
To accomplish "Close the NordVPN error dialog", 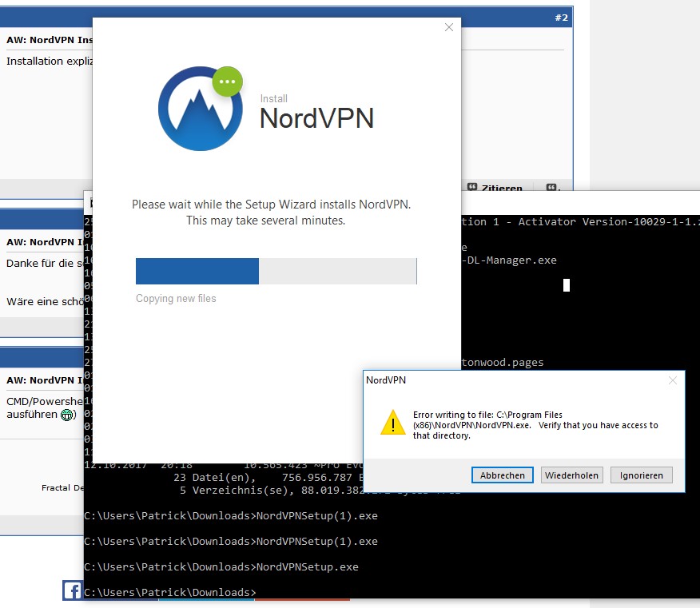I will coord(673,380).
